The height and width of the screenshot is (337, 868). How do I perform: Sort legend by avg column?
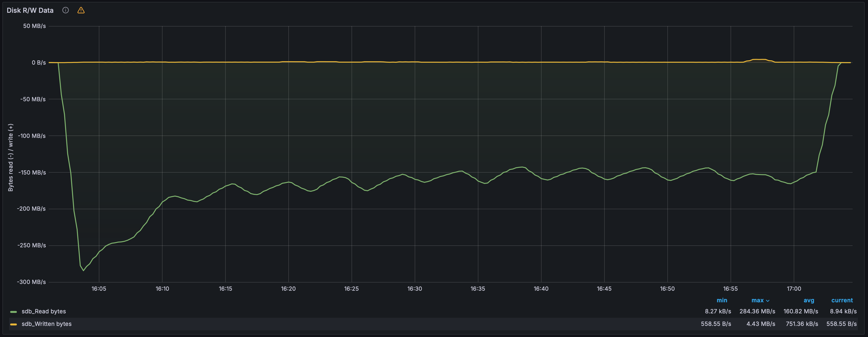point(809,300)
